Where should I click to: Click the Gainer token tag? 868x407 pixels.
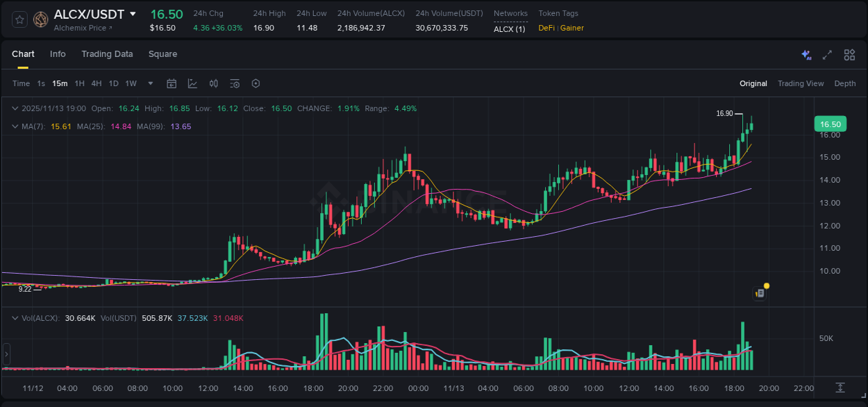[572, 28]
